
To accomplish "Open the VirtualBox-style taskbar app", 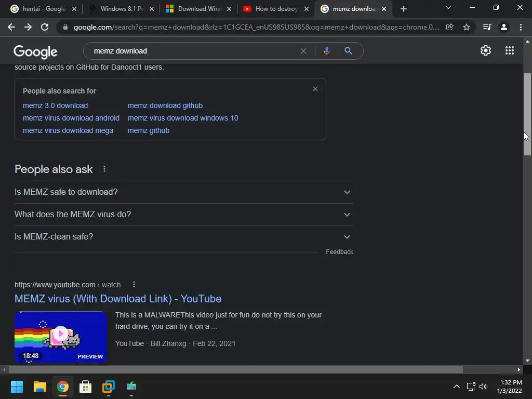I will 109,387.
